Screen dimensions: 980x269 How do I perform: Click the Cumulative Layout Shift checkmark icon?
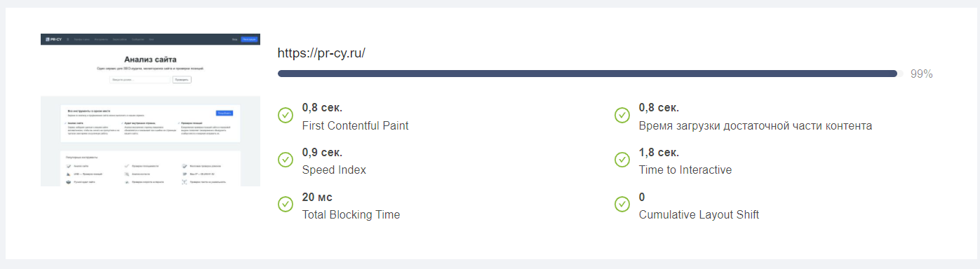tap(622, 205)
